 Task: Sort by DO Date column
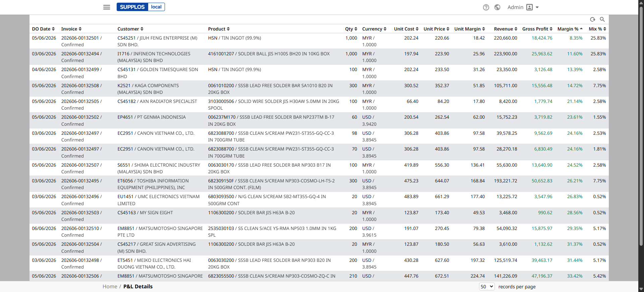pos(43,29)
